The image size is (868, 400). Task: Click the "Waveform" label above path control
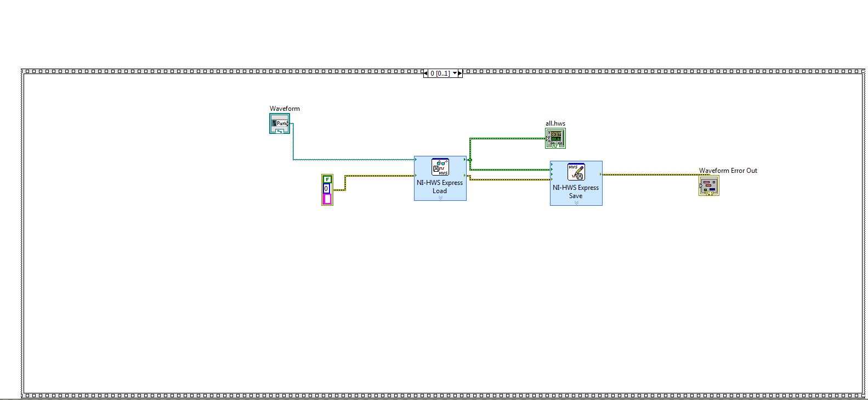(285, 109)
